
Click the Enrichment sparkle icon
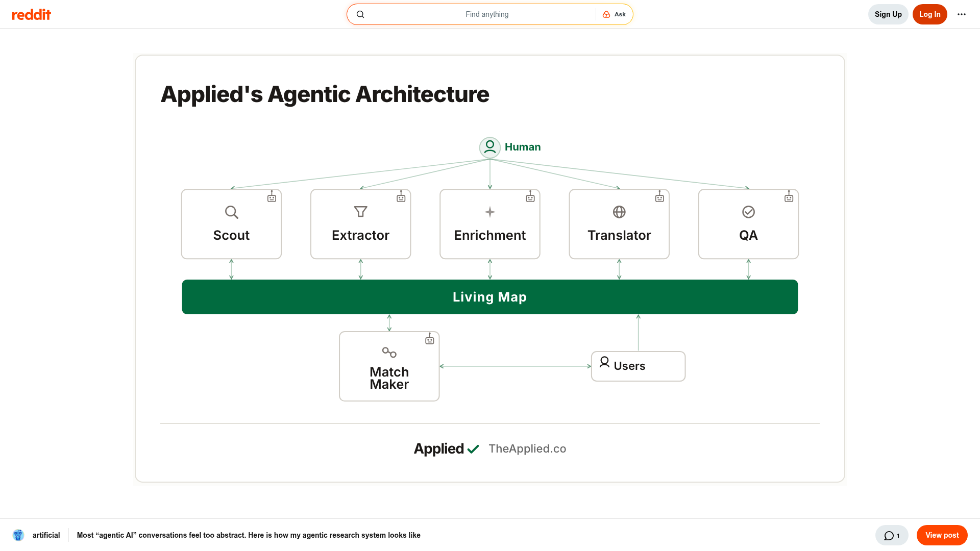[490, 212]
